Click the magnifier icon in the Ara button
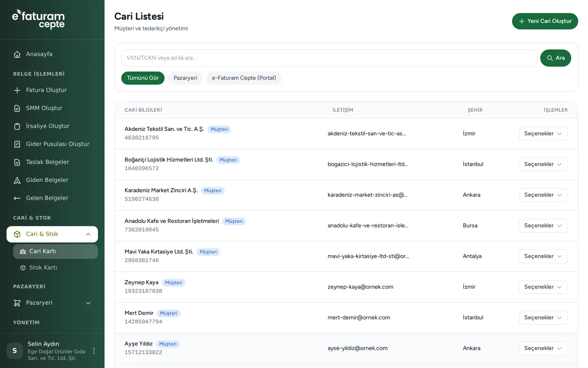This screenshot has width=588, height=368. pyautogui.click(x=550, y=58)
